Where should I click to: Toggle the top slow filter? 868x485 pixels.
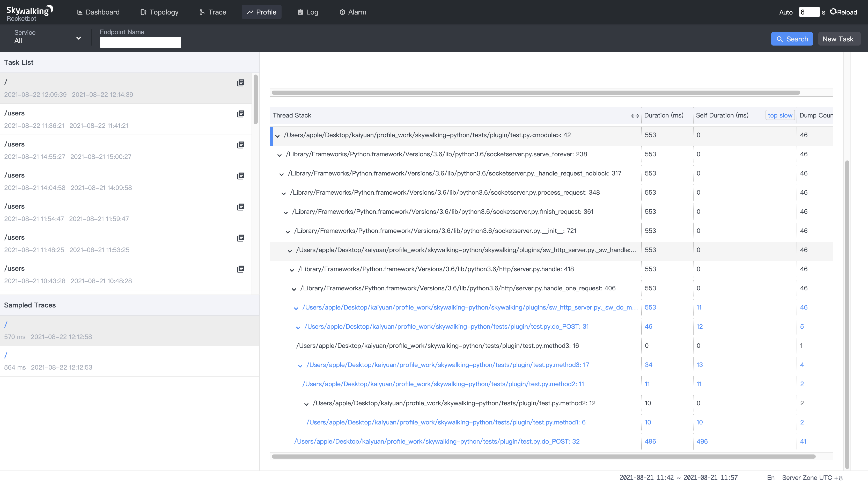780,115
